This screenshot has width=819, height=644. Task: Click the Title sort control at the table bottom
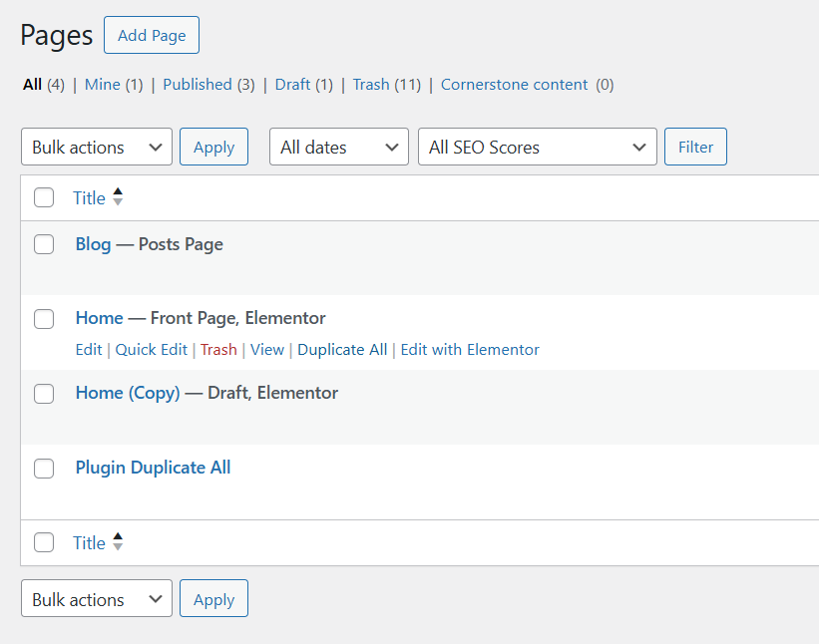tap(117, 542)
